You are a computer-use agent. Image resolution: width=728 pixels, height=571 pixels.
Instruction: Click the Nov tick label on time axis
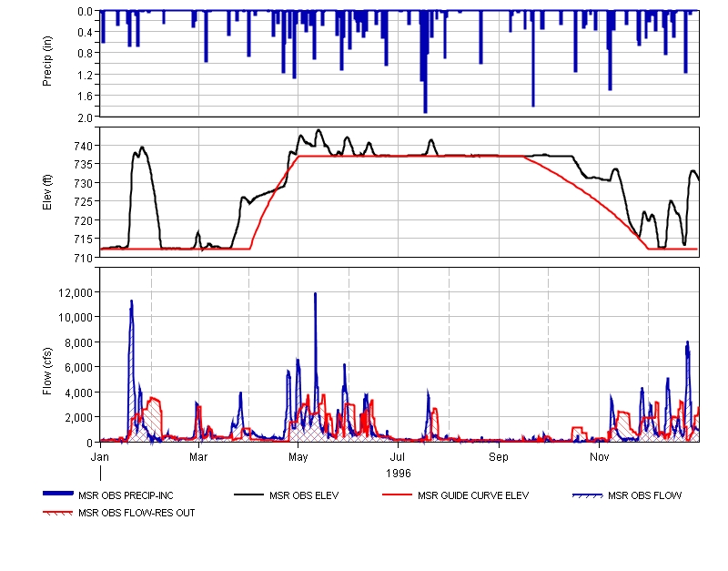tap(599, 454)
